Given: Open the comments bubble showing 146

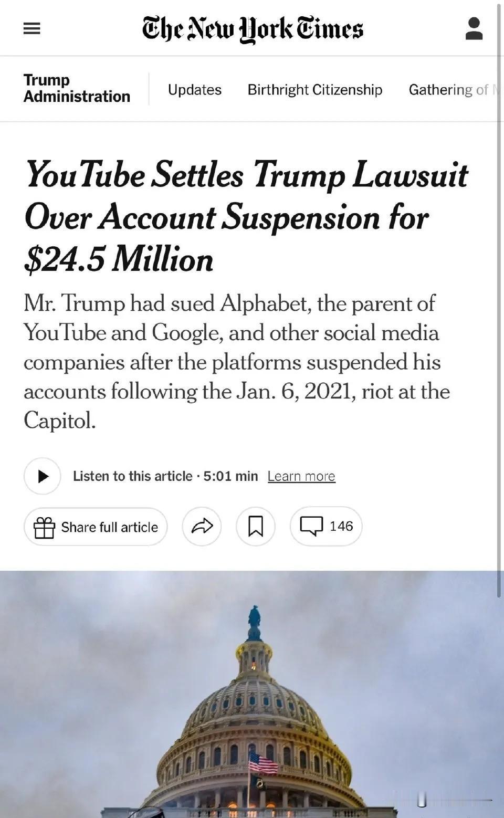Looking at the screenshot, I should (x=326, y=526).
